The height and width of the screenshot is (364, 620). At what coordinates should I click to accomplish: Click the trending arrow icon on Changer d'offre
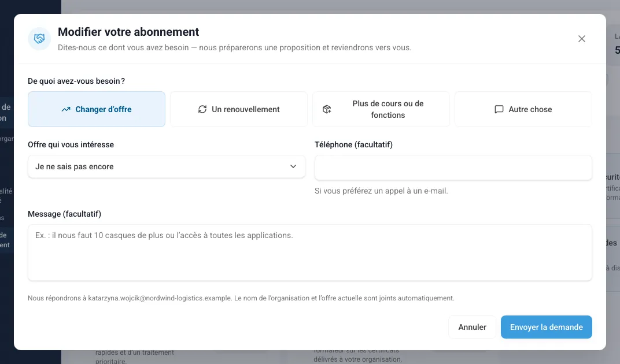(66, 109)
